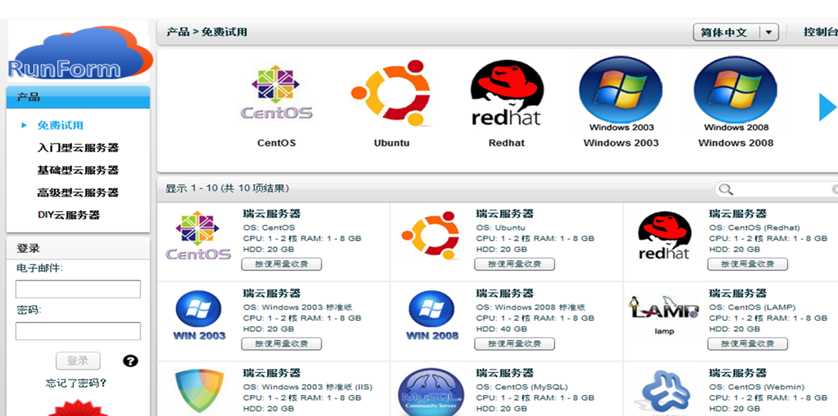Focus the 电子邮件 input field

[x=78, y=289]
